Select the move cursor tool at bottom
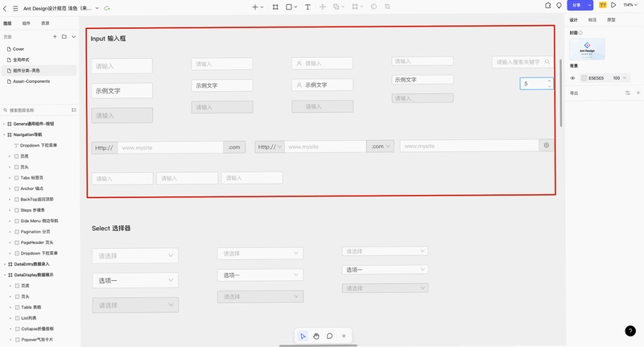 303,336
